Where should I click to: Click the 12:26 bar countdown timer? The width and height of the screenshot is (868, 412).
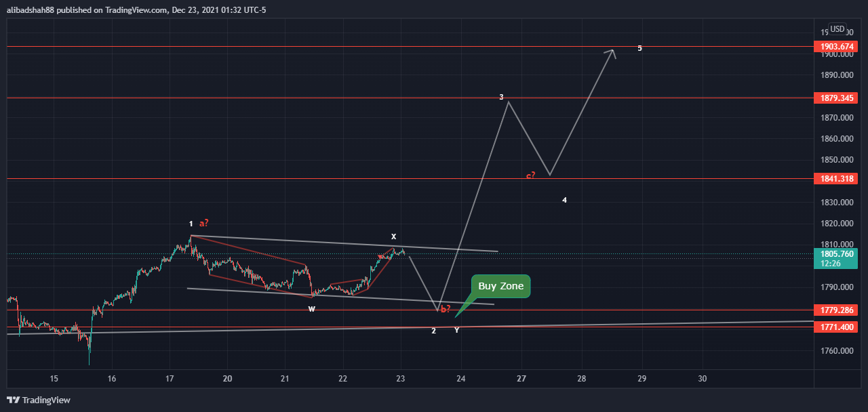(831, 264)
